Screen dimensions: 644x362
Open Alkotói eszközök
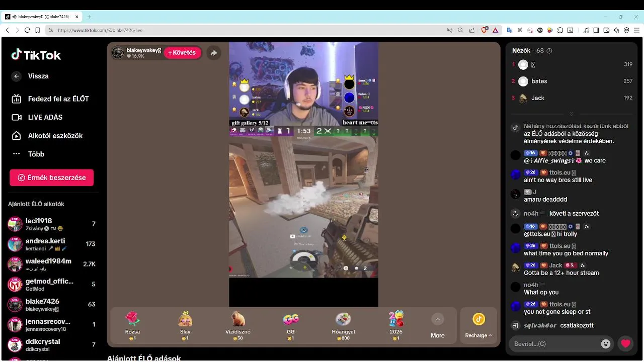pyautogui.click(x=47, y=136)
